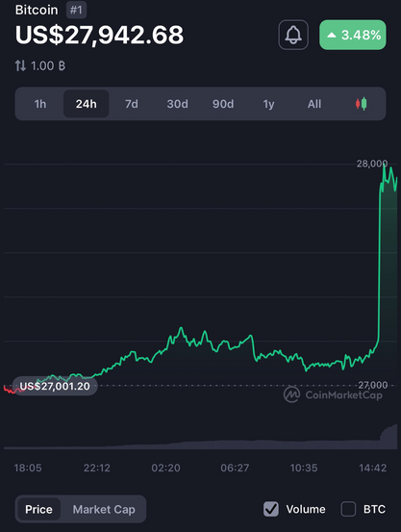Click the 1.00 B conversion amount
401x532 pixels.
48,65
